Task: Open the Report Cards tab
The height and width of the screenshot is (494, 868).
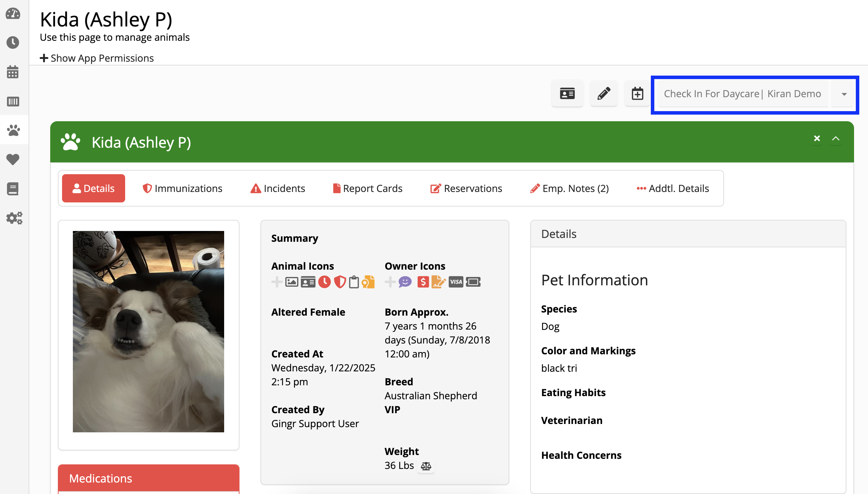Action: pos(368,188)
